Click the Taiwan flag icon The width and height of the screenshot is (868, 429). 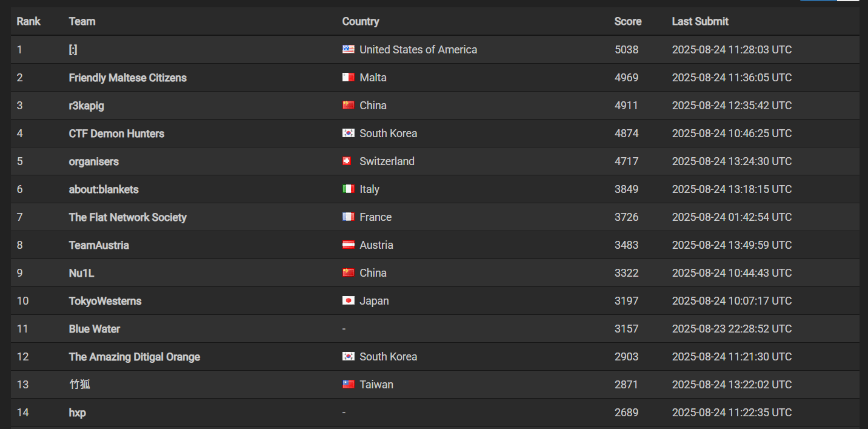(348, 385)
